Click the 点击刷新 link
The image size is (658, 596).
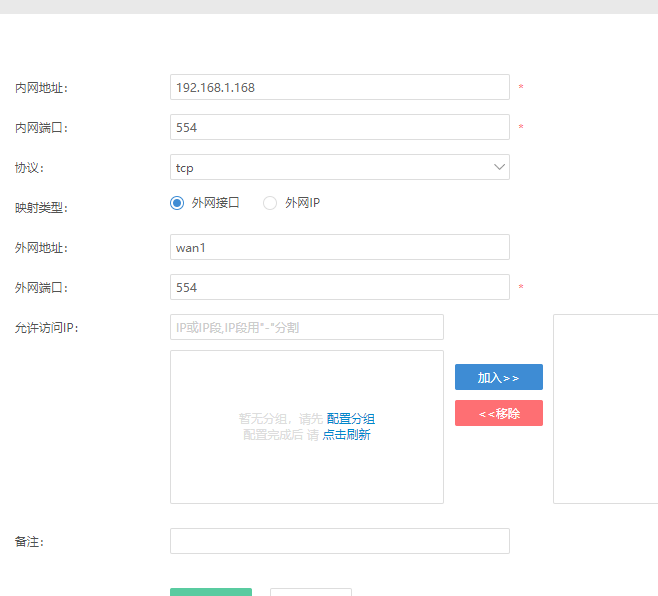[x=347, y=434]
